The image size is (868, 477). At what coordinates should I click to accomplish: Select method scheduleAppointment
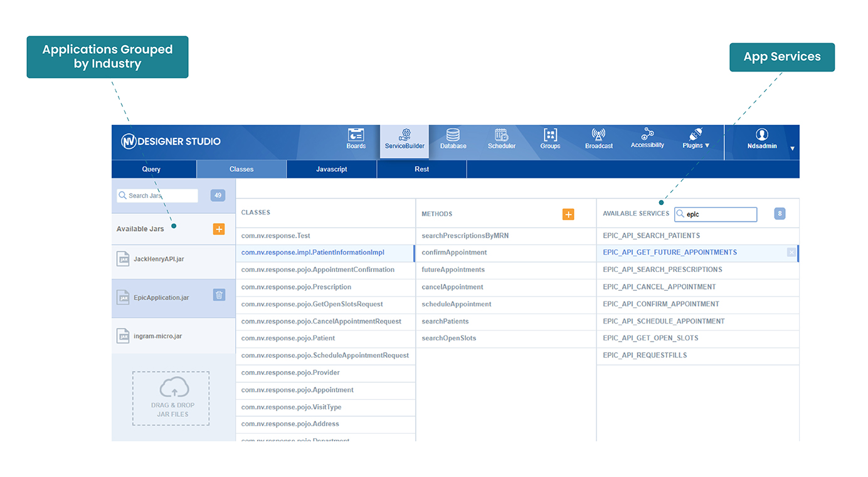[x=506, y=304]
